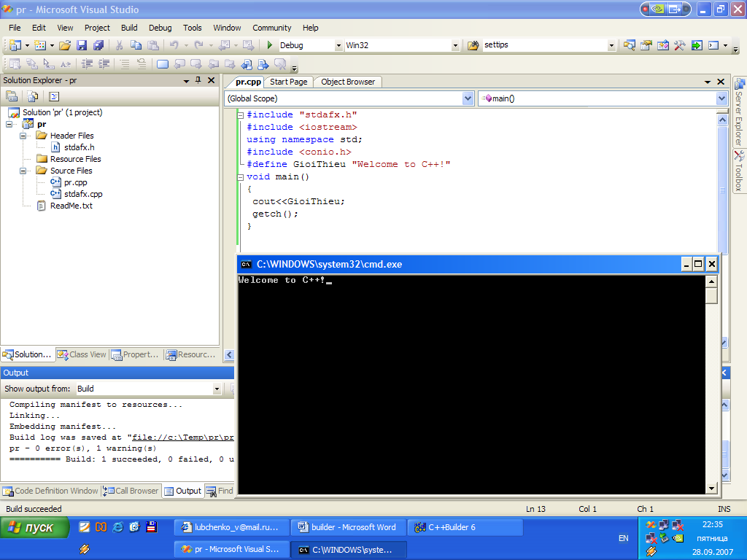Image resolution: width=747 pixels, height=560 pixels.
Task: Collapse the Header Files folder
Action: pyautogui.click(x=23, y=136)
